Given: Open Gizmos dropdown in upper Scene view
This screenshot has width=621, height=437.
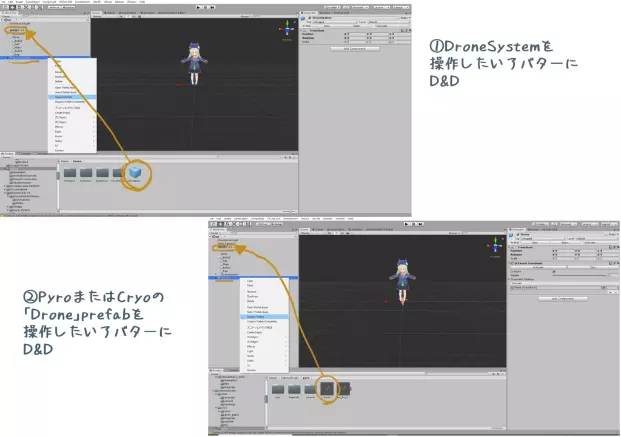Looking at the screenshot, I should [246, 16].
